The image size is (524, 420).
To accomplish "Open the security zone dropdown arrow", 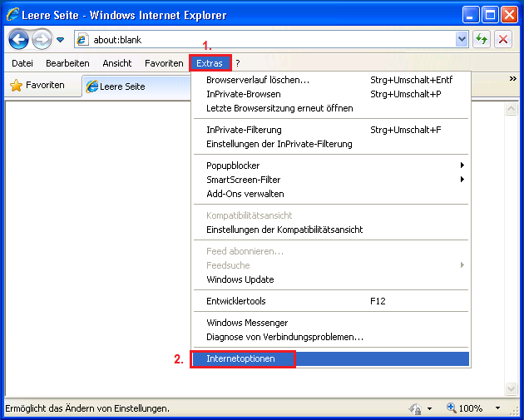I will coord(430,408).
